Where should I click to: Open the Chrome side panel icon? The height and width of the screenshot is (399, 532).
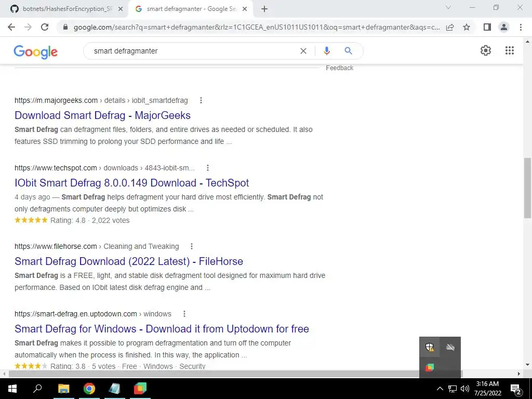pyautogui.click(x=487, y=27)
